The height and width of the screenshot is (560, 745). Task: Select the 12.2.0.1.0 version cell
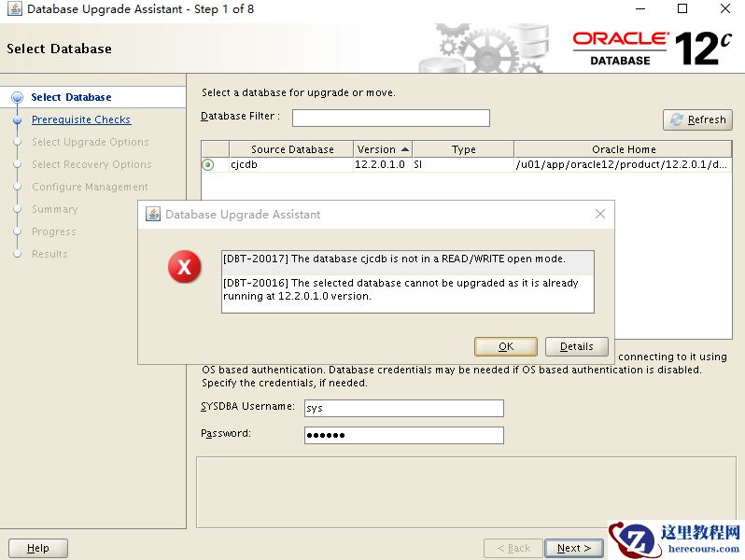pyautogui.click(x=383, y=164)
